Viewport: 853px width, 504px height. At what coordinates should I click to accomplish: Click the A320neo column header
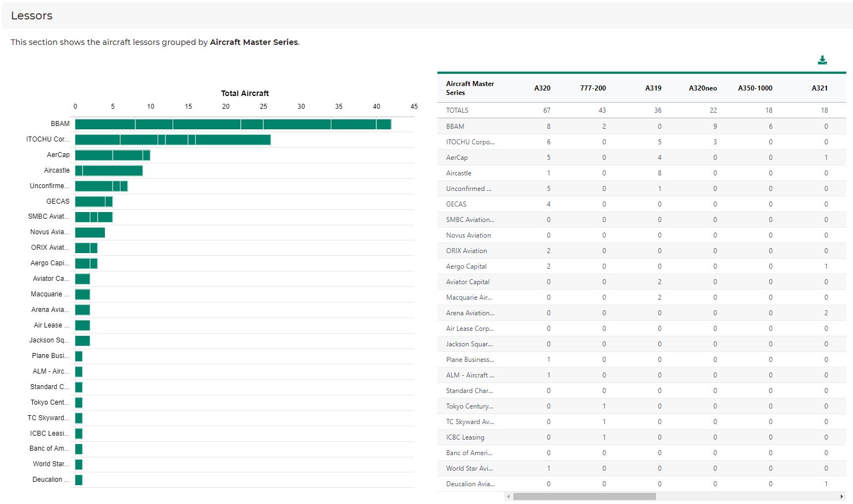703,88
